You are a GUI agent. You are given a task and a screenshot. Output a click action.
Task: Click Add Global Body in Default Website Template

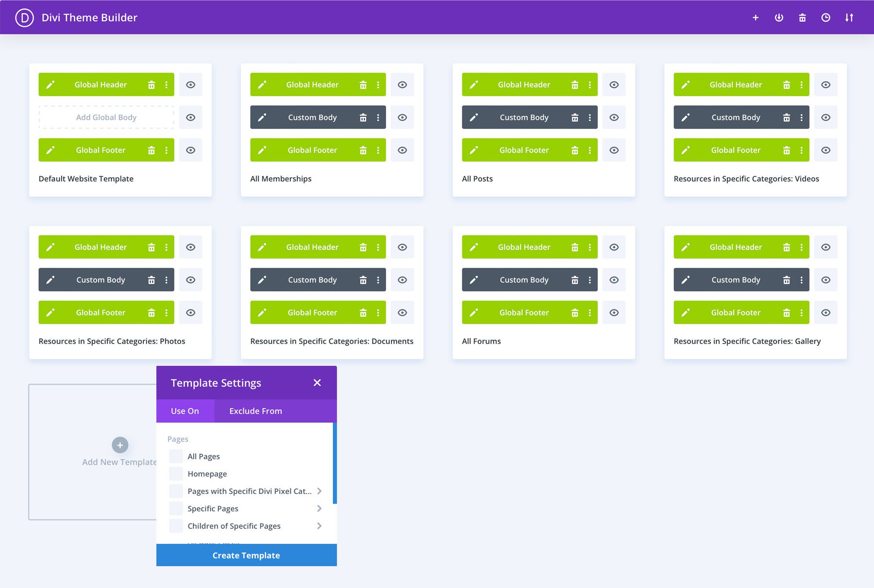pyautogui.click(x=106, y=117)
